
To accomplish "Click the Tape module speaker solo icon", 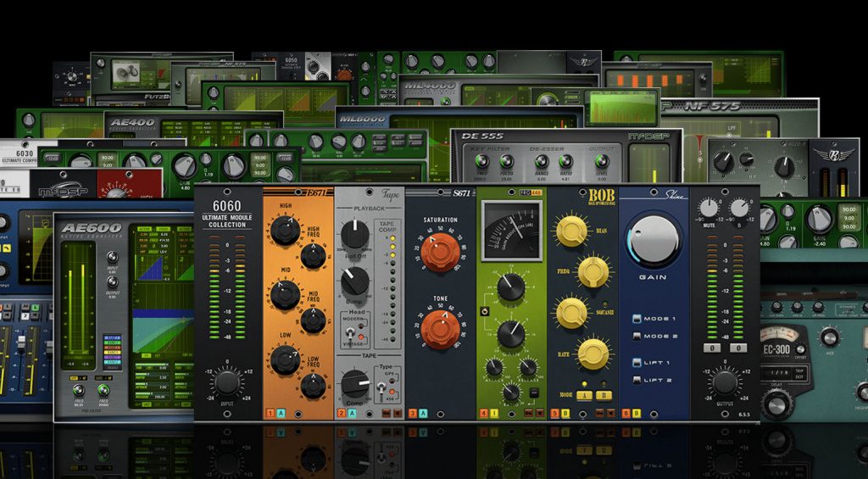I will 397,413.
